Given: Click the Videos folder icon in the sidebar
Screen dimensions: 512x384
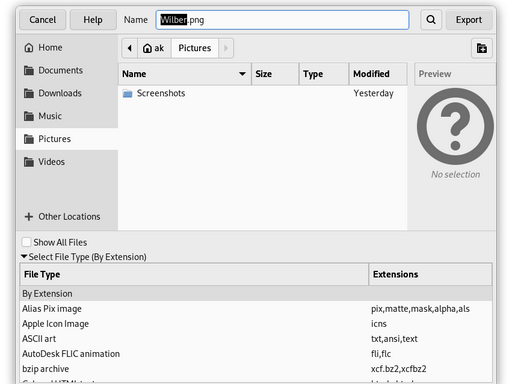Looking at the screenshot, I should click(29, 162).
